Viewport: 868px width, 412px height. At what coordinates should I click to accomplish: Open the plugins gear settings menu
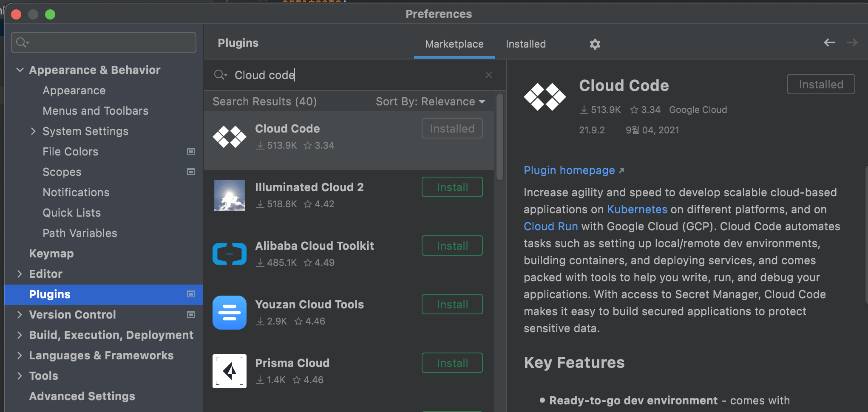[x=595, y=44]
